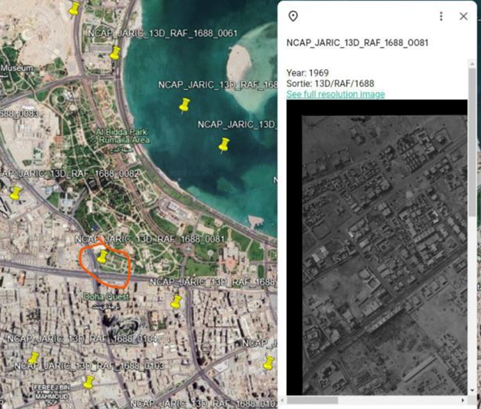Click the Doha Quest place label

click(x=106, y=296)
